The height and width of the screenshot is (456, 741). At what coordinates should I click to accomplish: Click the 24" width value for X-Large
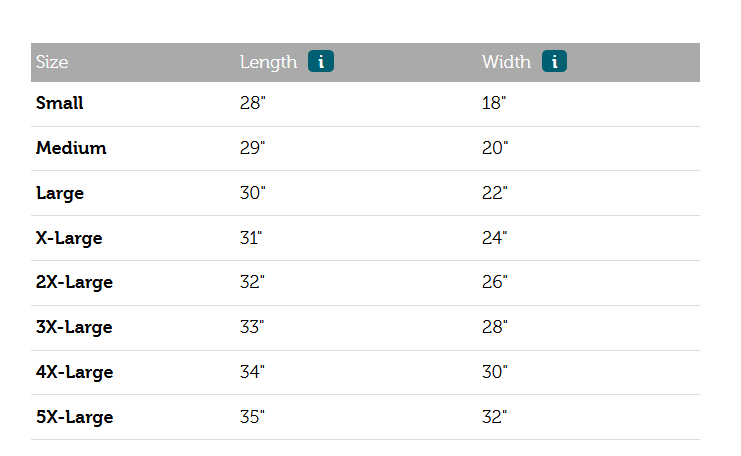(495, 238)
